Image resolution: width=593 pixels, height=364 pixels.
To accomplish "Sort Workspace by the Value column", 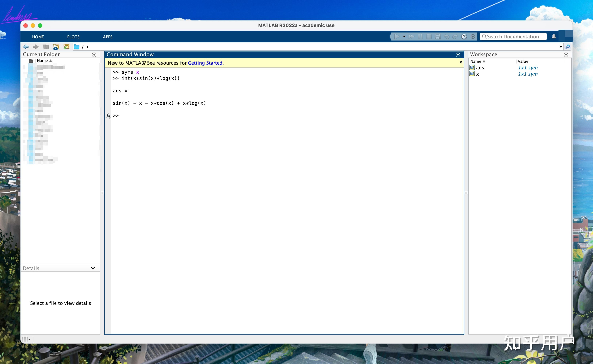I will 523,61.
